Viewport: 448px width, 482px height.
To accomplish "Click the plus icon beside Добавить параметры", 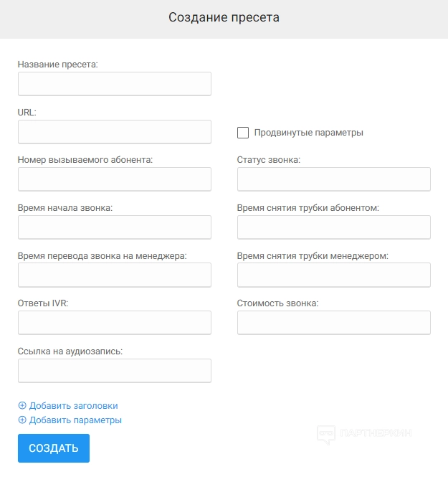I will pos(22,420).
